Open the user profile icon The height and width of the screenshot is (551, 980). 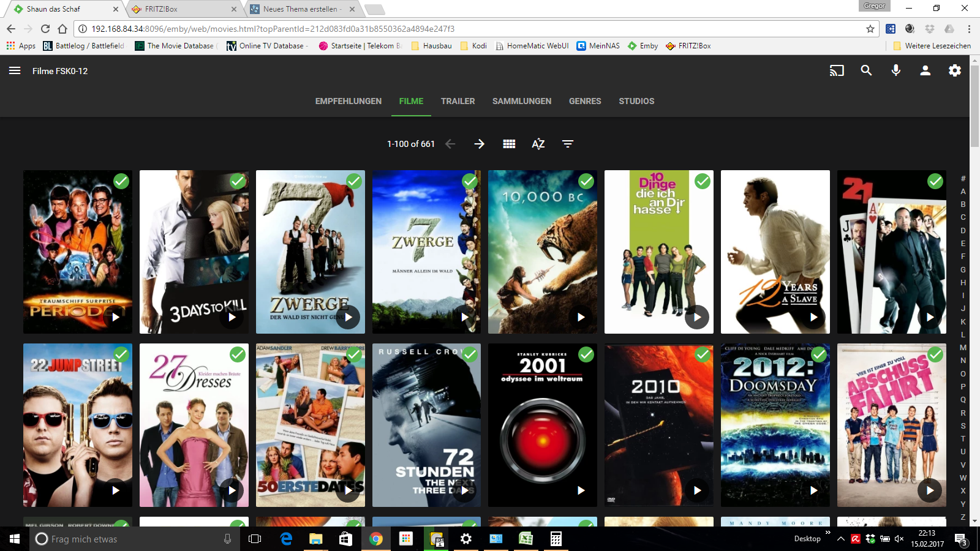[x=925, y=70]
